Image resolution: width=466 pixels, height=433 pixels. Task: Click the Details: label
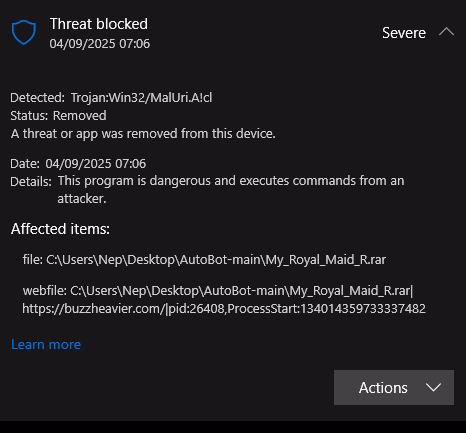[x=31, y=182]
